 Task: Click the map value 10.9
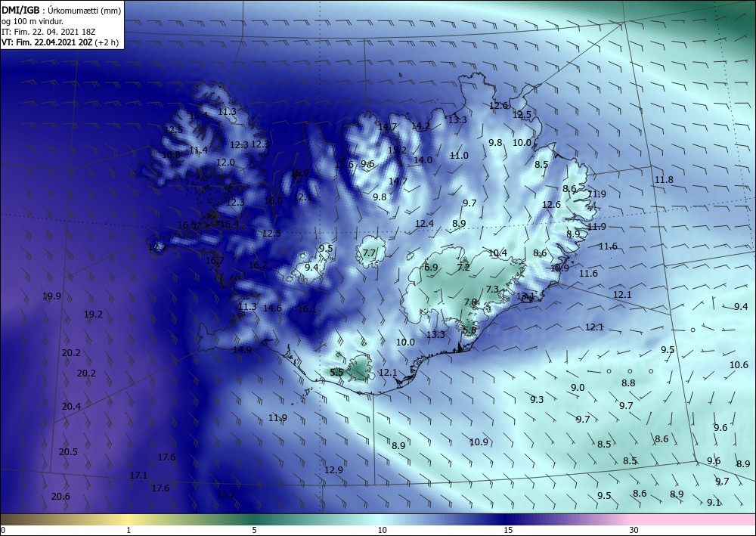pyautogui.click(x=479, y=442)
